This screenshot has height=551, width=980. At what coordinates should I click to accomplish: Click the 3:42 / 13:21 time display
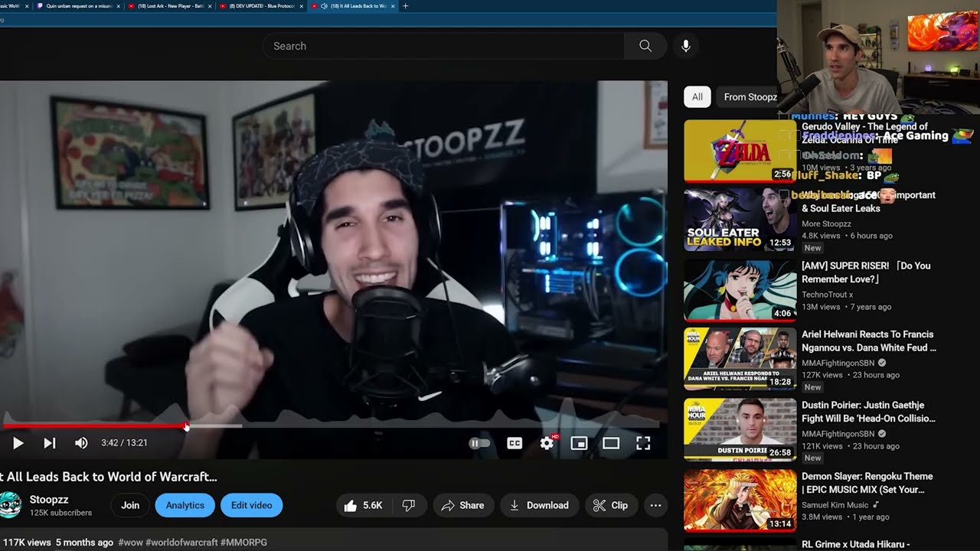[124, 443]
